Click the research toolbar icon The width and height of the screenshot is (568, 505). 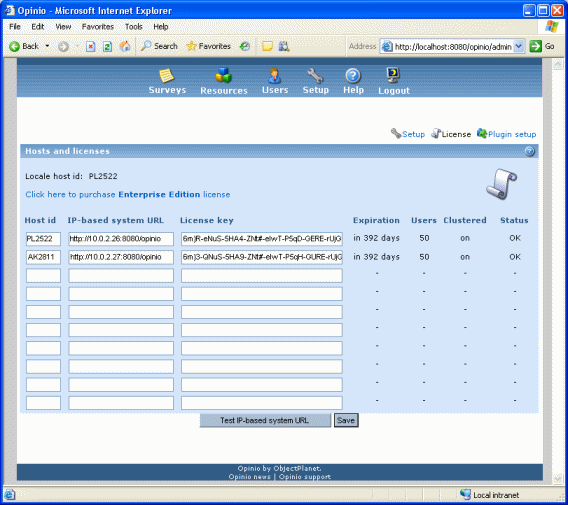click(284, 46)
